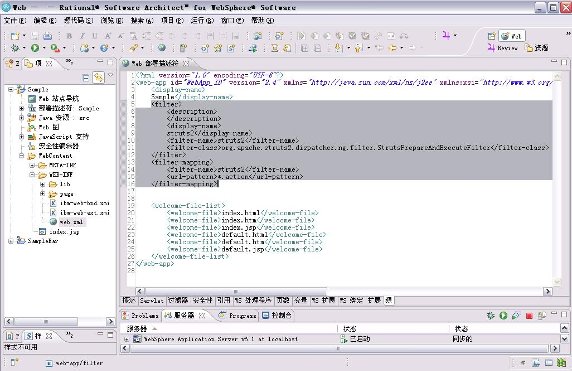Switch to the Progress view tab

tap(238, 316)
